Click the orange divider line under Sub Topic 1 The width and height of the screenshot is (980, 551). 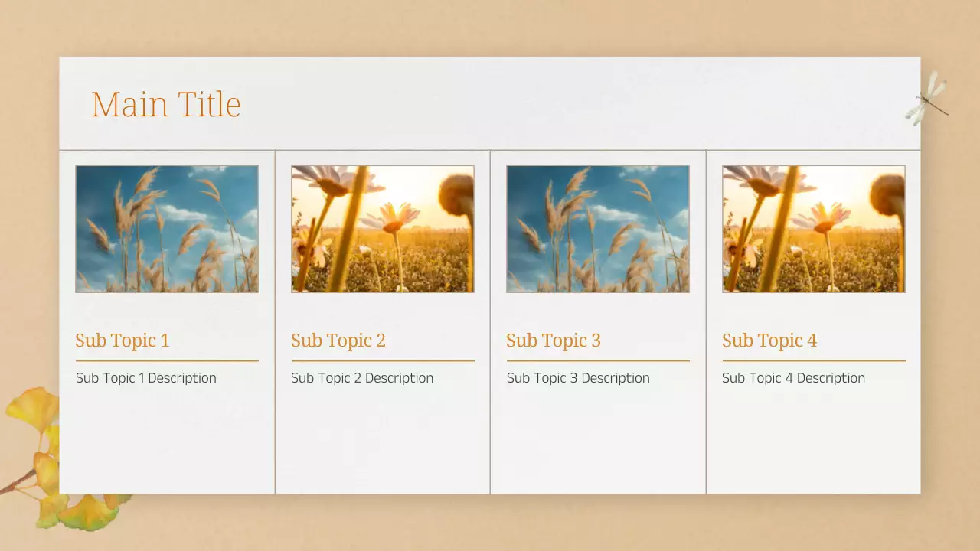(x=167, y=359)
